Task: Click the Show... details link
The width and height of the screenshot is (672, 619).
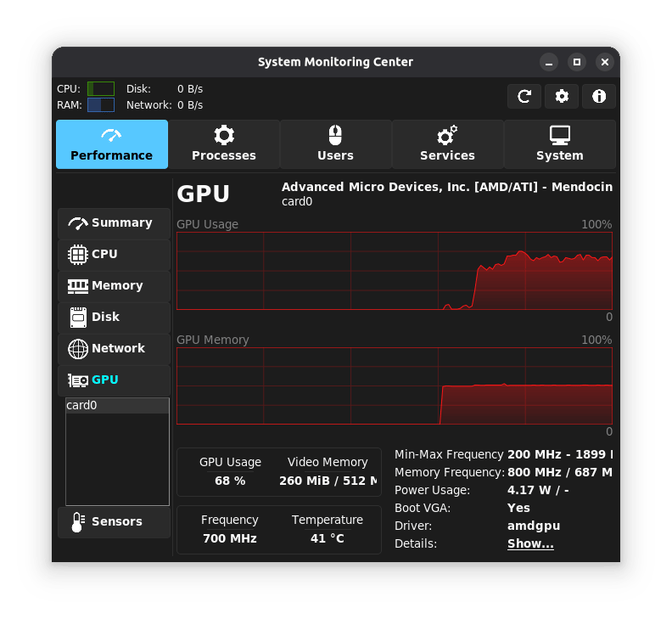Action: point(530,544)
